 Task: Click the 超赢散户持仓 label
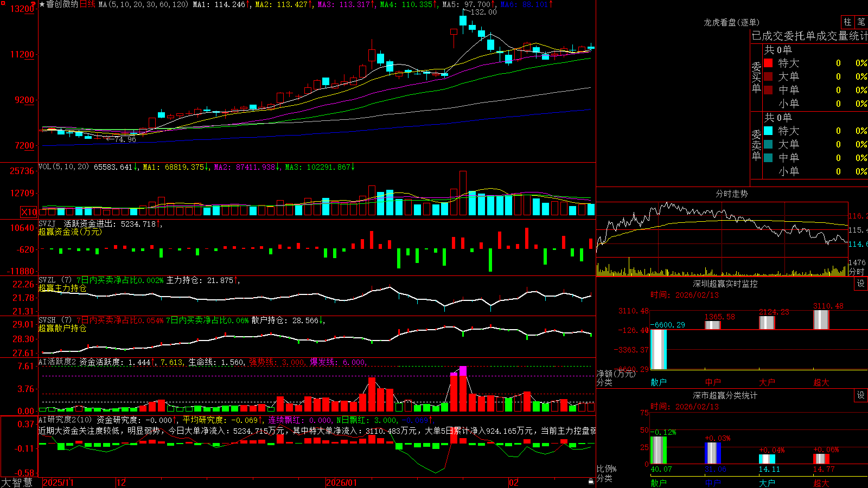[x=62, y=328]
